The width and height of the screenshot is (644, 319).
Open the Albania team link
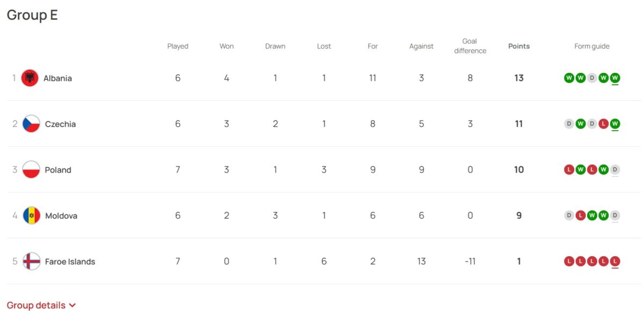point(57,78)
